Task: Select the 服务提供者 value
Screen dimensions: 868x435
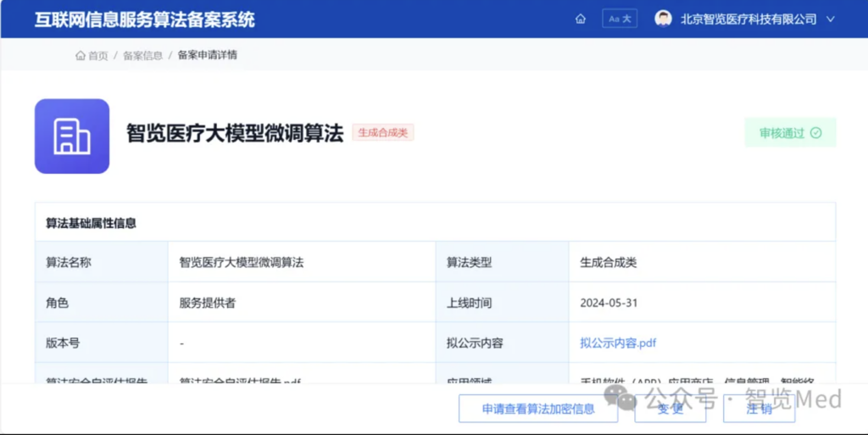Action: pos(208,303)
